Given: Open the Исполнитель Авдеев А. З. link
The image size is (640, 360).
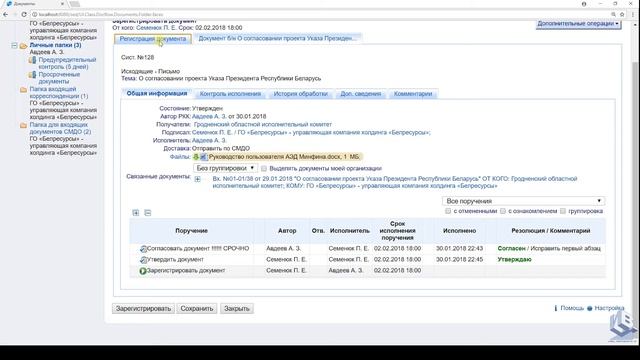Looking at the screenshot, I should coord(209,140).
